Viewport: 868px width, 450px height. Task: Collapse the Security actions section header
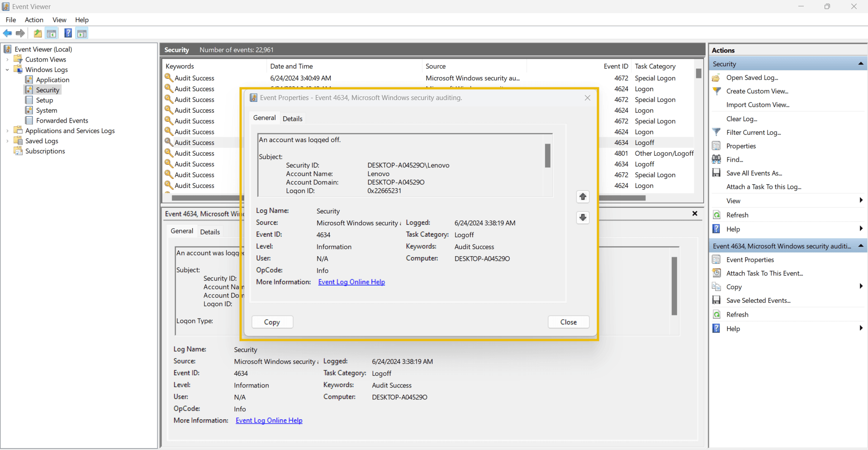(x=860, y=64)
